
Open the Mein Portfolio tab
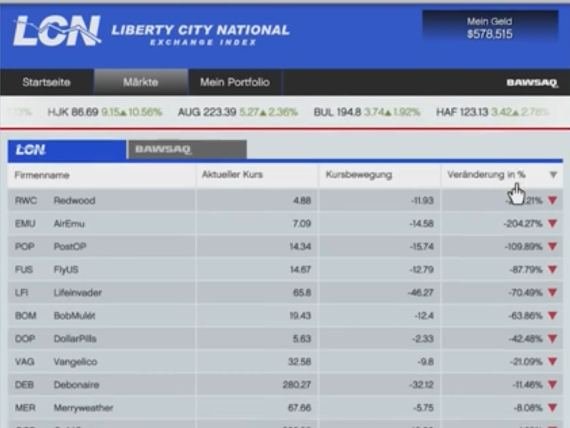235,82
